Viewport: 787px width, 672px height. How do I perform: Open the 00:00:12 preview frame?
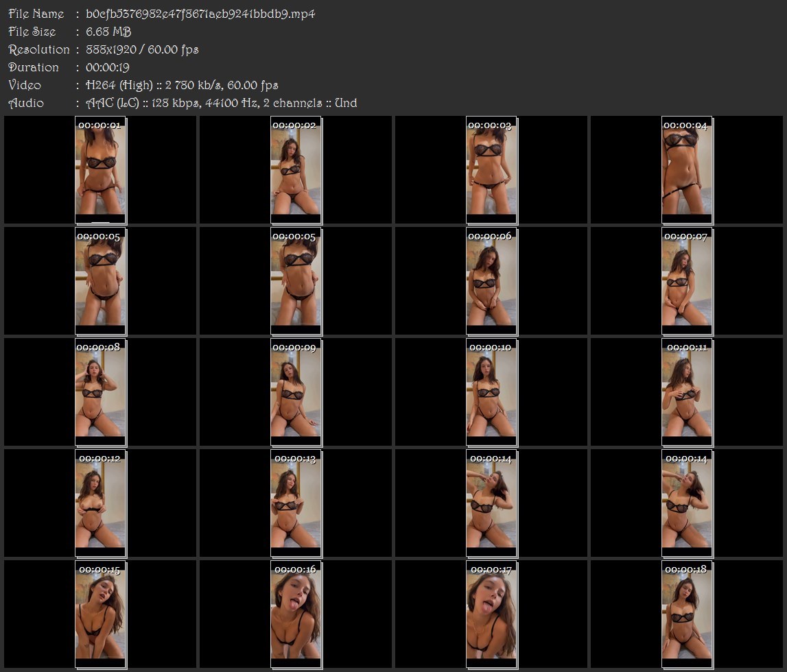click(100, 503)
